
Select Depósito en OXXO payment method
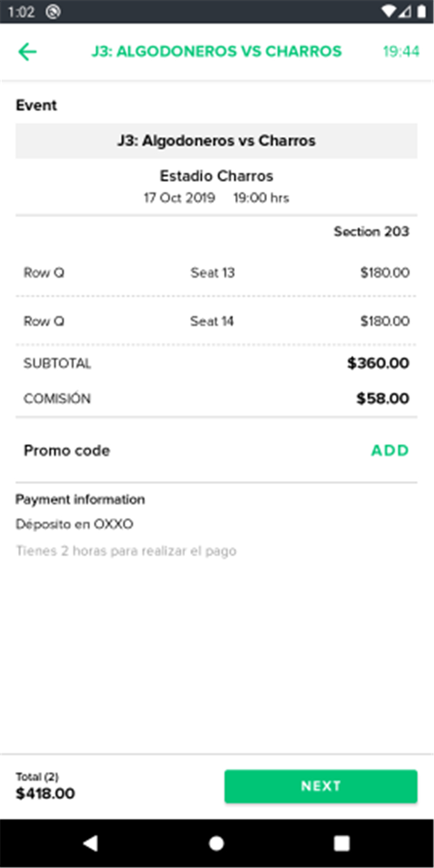pyautogui.click(x=75, y=524)
